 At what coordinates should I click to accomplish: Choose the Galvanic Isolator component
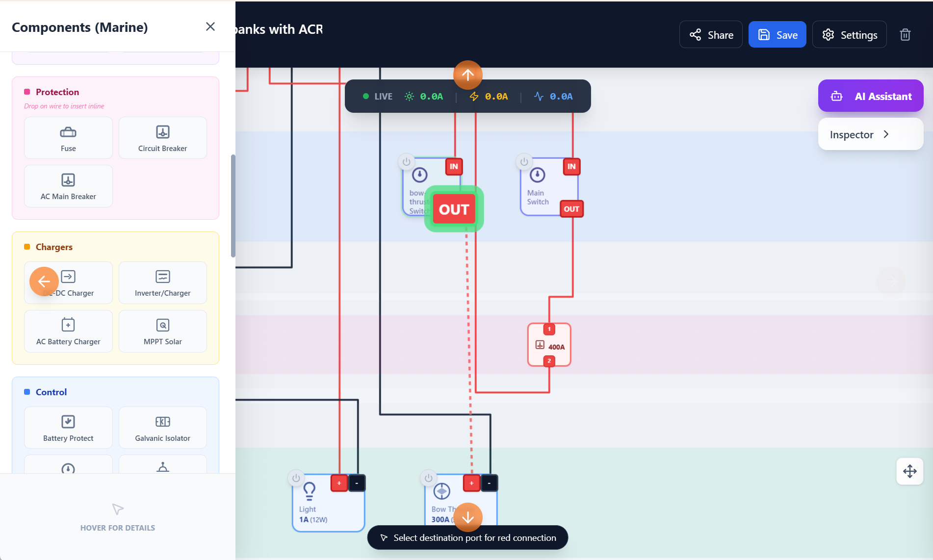coord(162,427)
